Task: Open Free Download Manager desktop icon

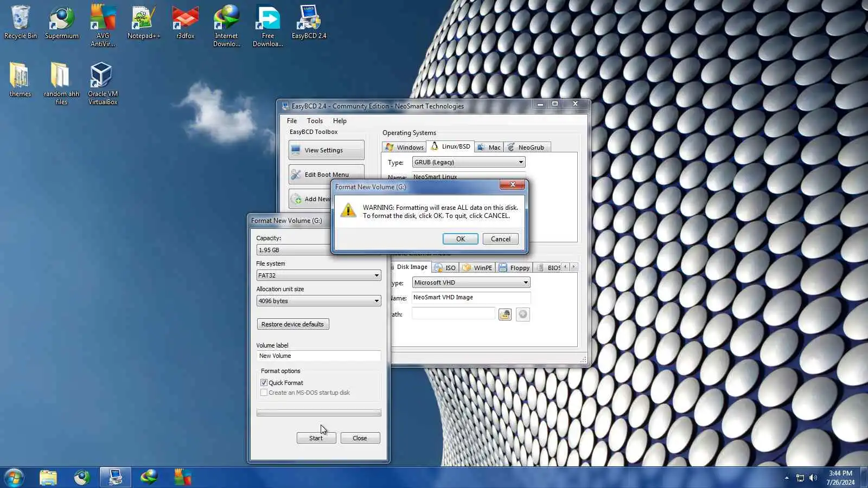Action: tap(268, 26)
